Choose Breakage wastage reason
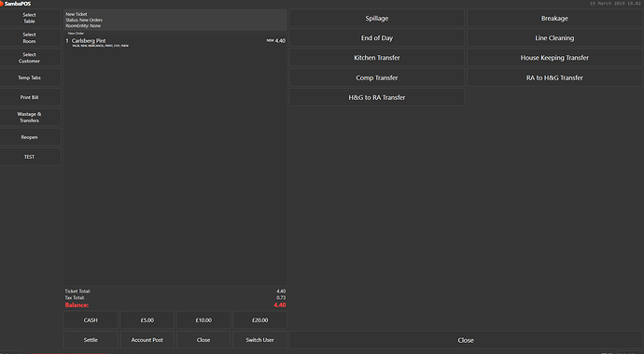Image resolution: width=644 pixels, height=354 pixels. [554, 18]
